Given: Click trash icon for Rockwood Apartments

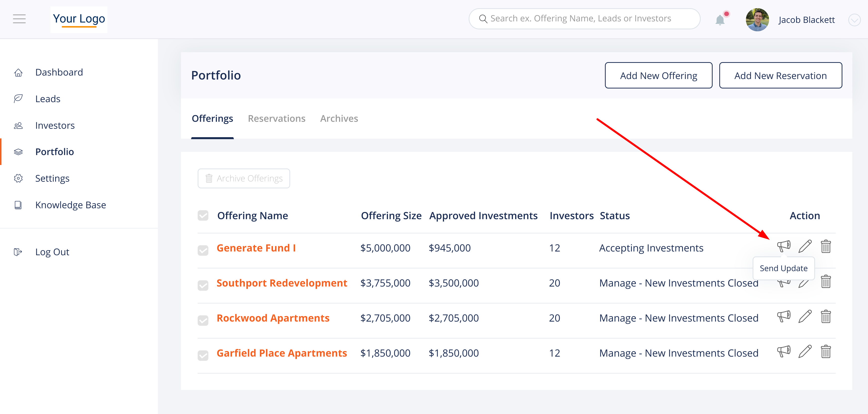Looking at the screenshot, I should [x=825, y=317].
